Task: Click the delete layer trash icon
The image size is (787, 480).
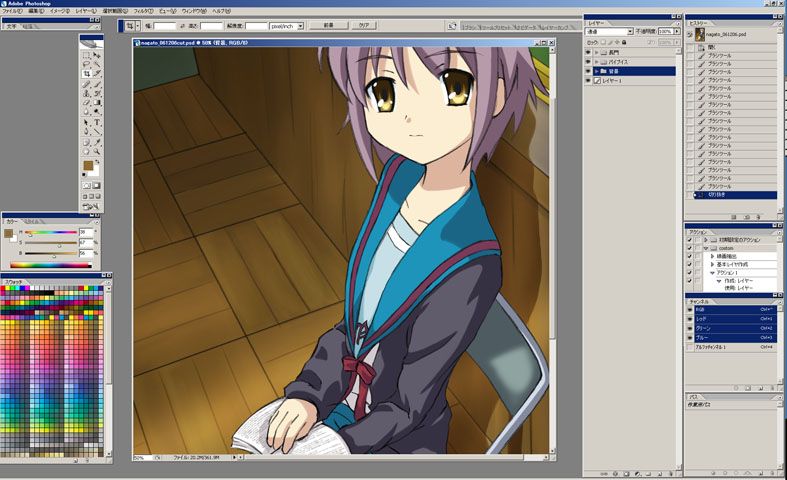Action: (x=671, y=473)
